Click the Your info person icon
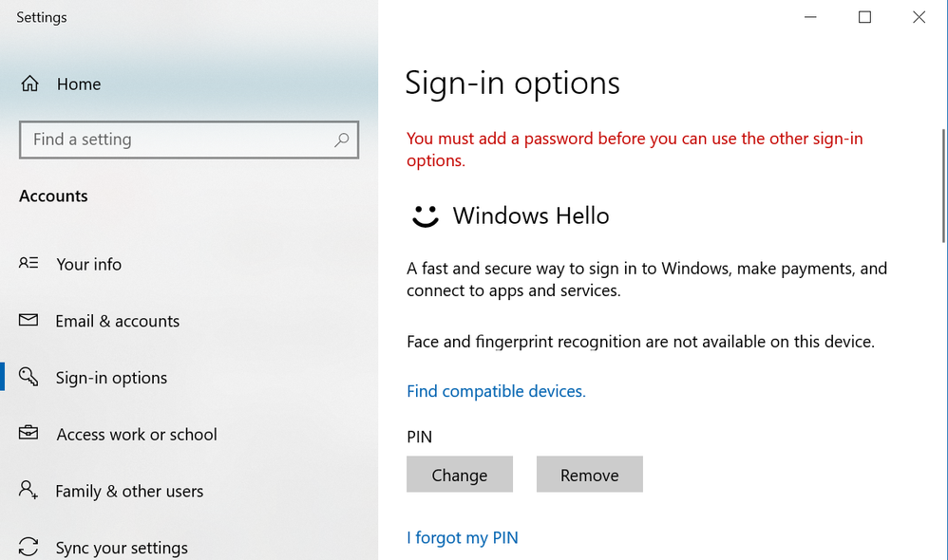The image size is (948, 560). [x=28, y=264]
